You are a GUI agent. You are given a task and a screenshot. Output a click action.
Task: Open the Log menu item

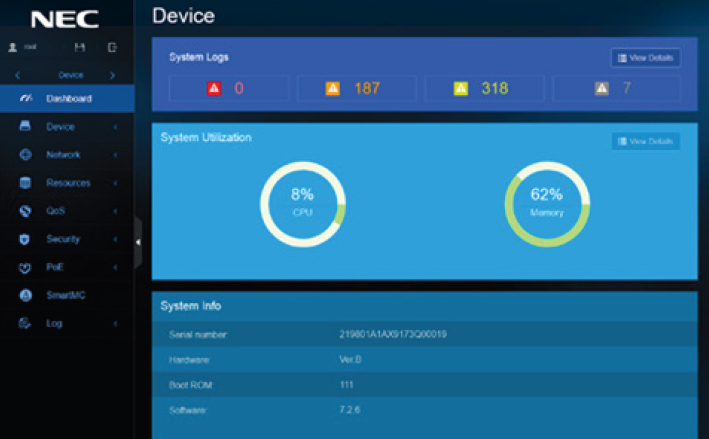pyautogui.click(x=67, y=323)
